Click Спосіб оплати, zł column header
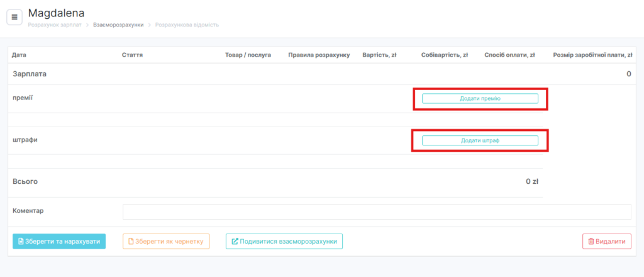Viewport: 644px width, 277px height. [509, 55]
